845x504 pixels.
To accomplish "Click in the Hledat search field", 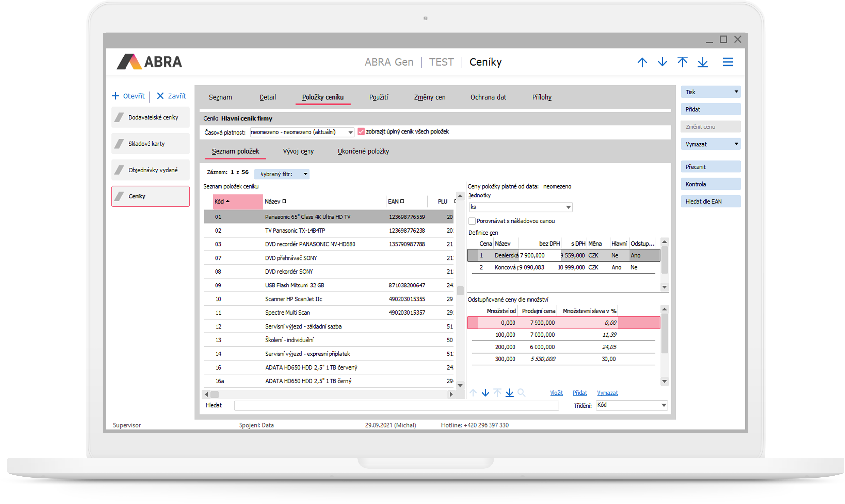I will [396, 405].
